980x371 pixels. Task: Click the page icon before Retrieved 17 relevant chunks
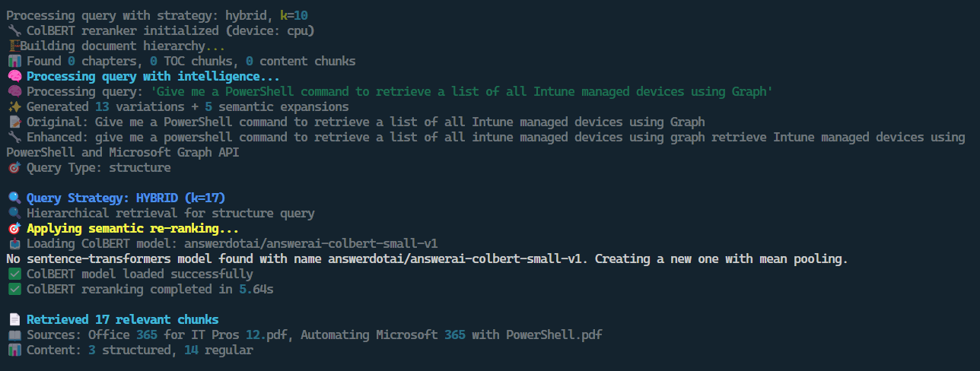[x=13, y=319]
